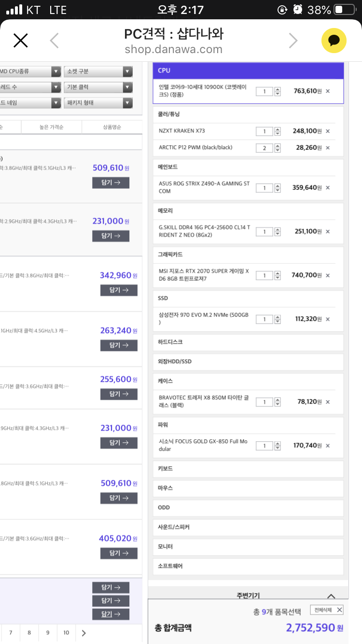
Task: Open the 패키지 형태 dropdown
Action: (98, 103)
